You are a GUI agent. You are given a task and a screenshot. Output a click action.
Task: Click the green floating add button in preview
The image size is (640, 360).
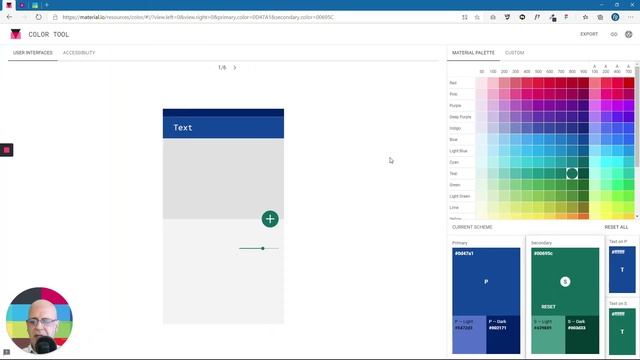click(x=270, y=219)
